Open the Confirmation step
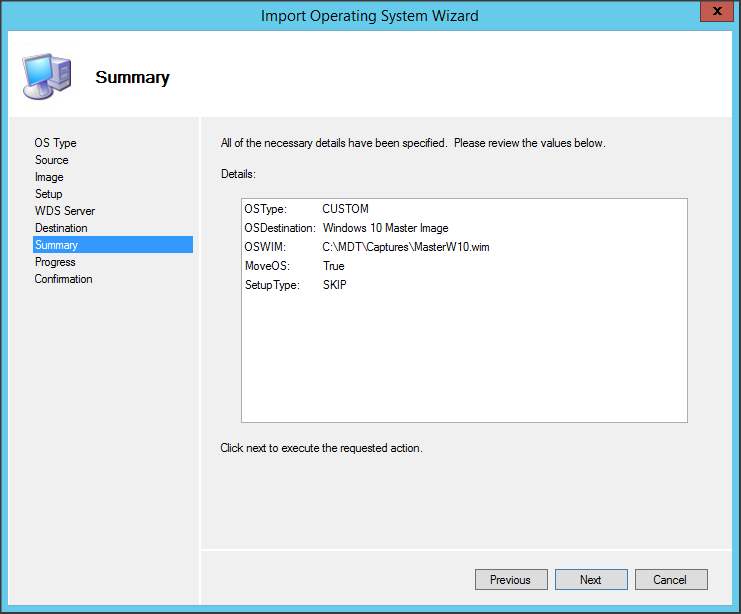The height and width of the screenshot is (614, 741). point(63,279)
